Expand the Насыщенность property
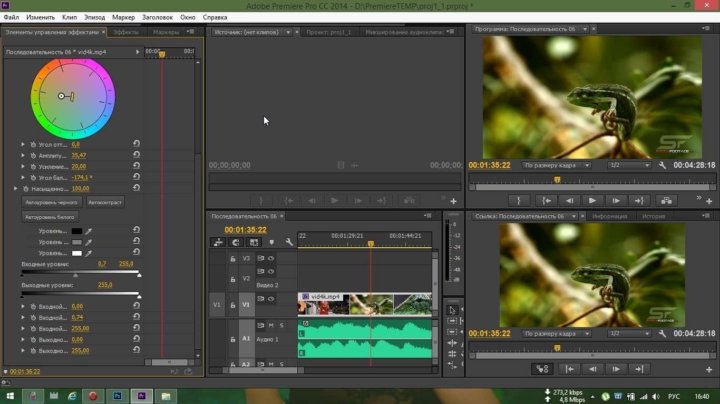 pyautogui.click(x=15, y=188)
